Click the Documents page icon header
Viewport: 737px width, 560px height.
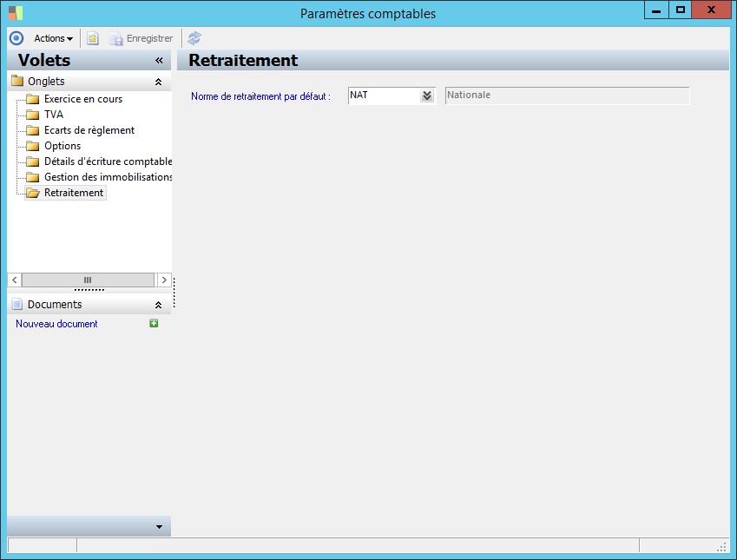17,304
